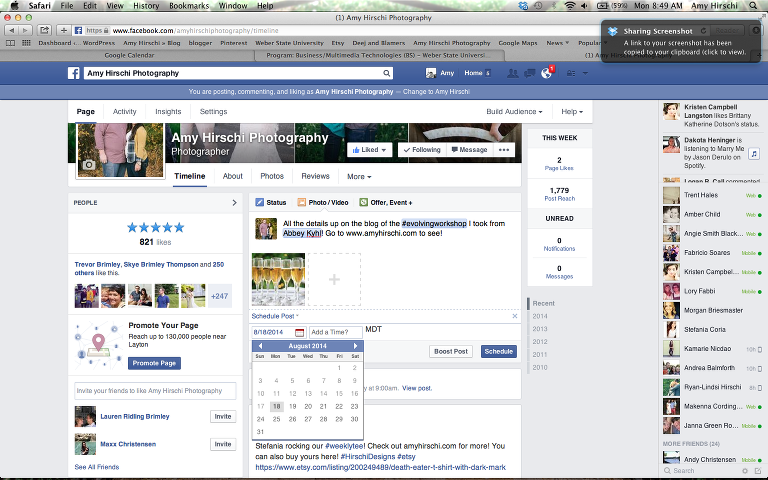Viewport: 768px width, 480px height.
Task: Open the Wi-Fi menu bar icon
Action: 570,6
